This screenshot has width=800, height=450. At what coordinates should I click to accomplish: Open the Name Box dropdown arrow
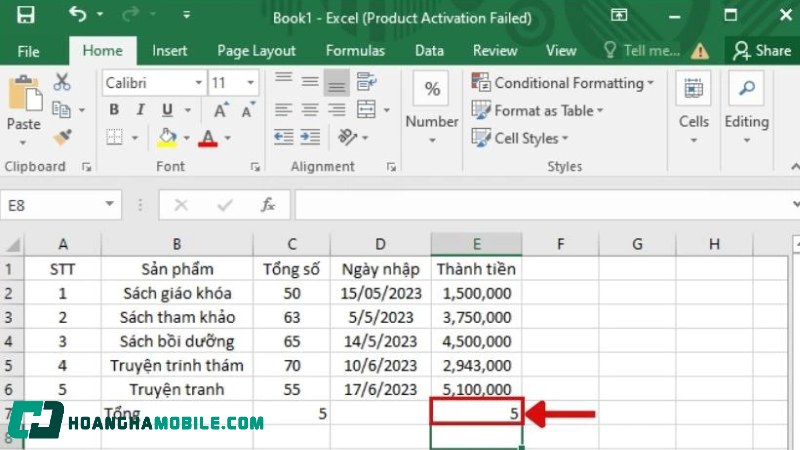(109, 205)
